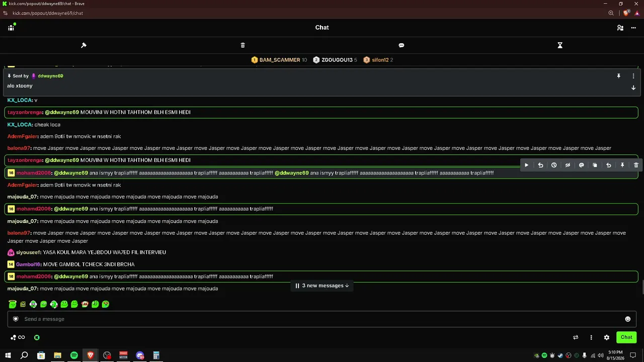The width and height of the screenshot is (644, 362).
Task: Open the chat bubble mode icon
Action: pos(401,45)
